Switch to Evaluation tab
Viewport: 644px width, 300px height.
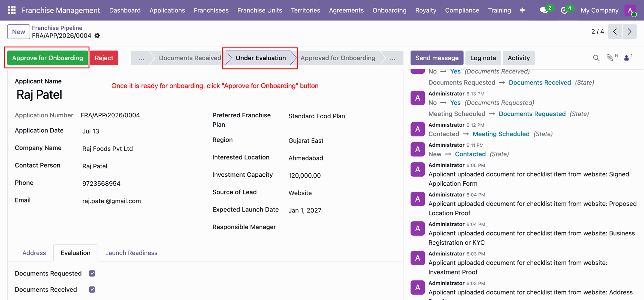pyautogui.click(x=75, y=253)
